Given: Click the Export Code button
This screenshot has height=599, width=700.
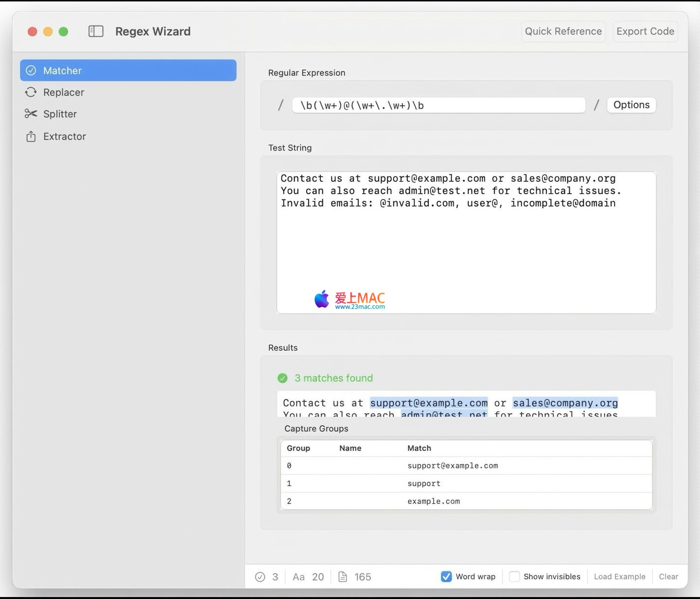Looking at the screenshot, I should [645, 32].
